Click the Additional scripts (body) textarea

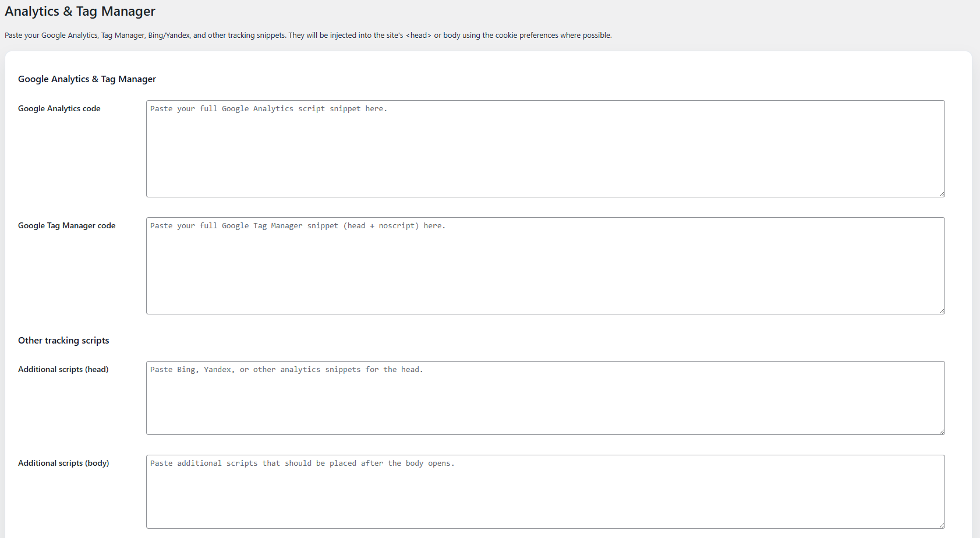coord(545,491)
